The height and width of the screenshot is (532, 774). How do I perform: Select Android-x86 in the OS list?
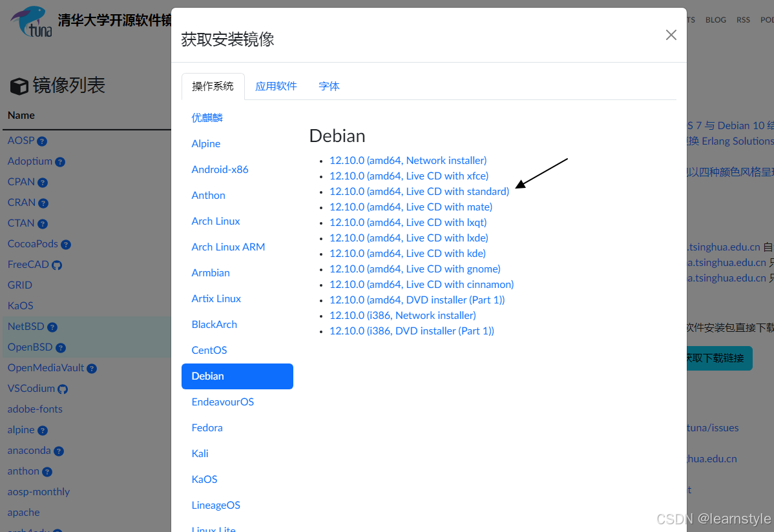(220, 169)
